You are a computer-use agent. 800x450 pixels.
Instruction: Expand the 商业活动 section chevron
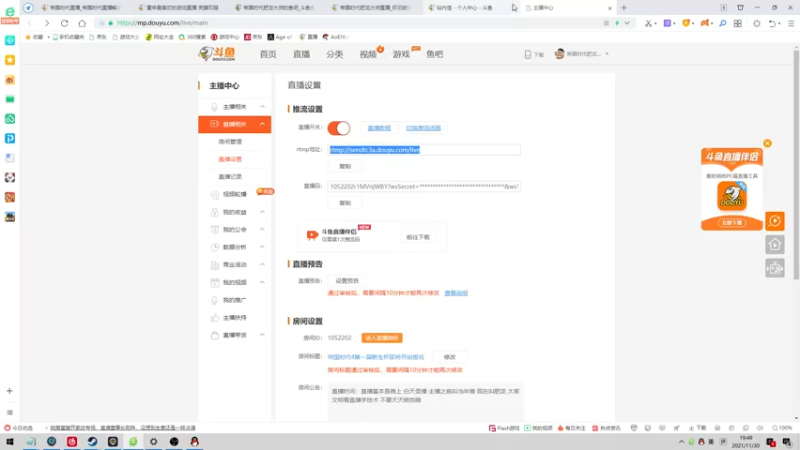[x=262, y=264]
